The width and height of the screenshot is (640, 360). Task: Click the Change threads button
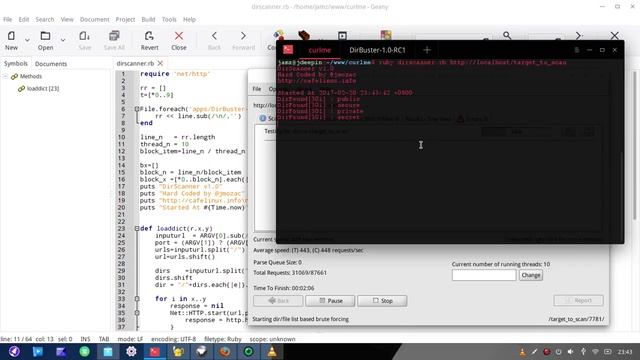coord(531,275)
